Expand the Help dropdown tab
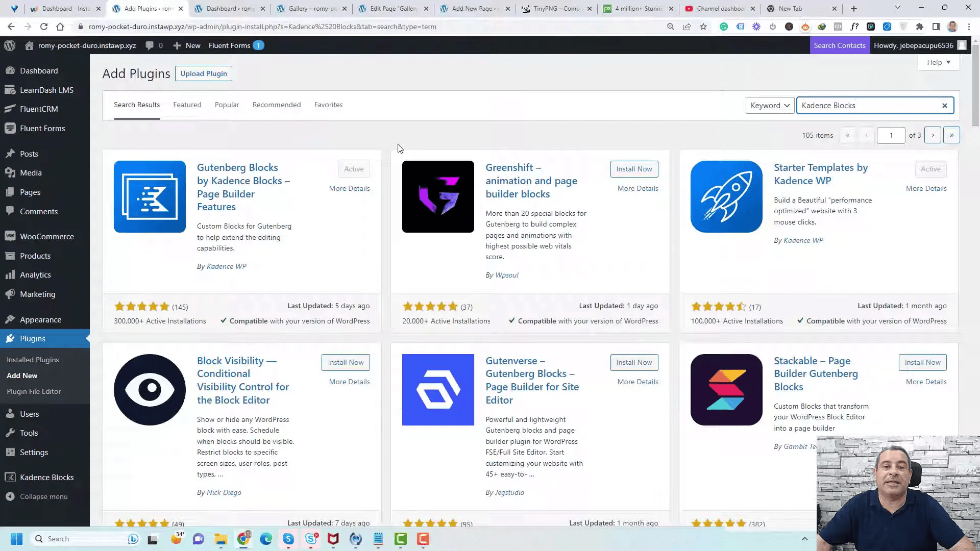The image size is (980, 551). point(939,62)
